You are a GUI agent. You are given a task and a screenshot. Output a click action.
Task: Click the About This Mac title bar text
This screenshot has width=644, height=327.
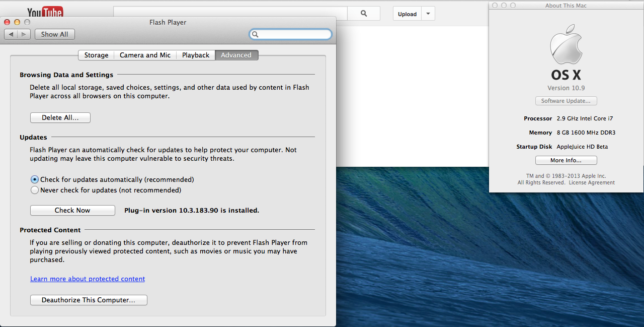(x=566, y=6)
